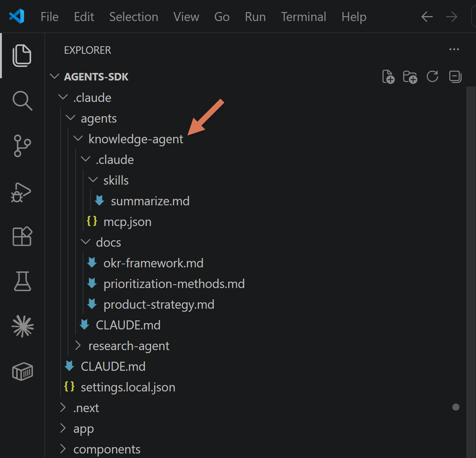476x458 pixels.
Task: Open the Explorer more actions menu
Action: [454, 49]
